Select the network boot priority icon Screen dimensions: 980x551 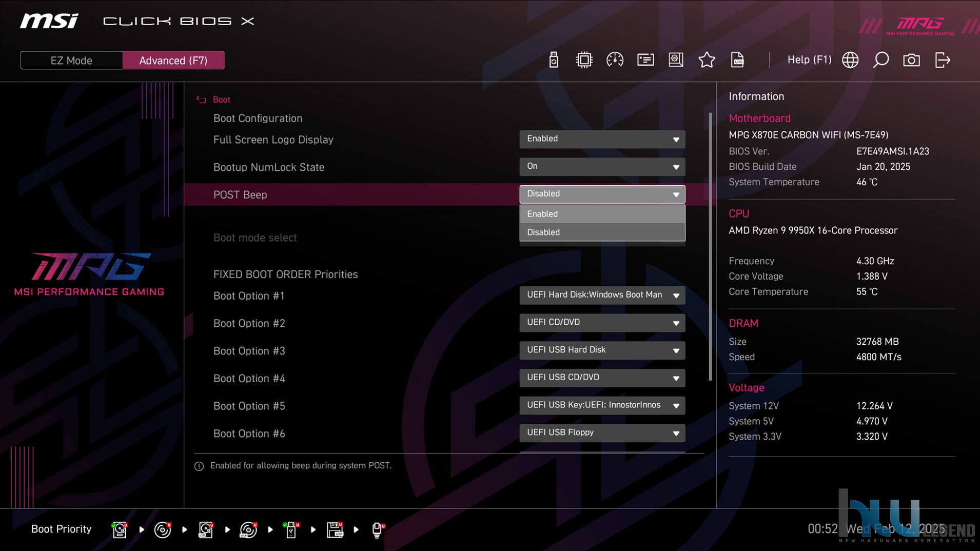click(x=378, y=529)
